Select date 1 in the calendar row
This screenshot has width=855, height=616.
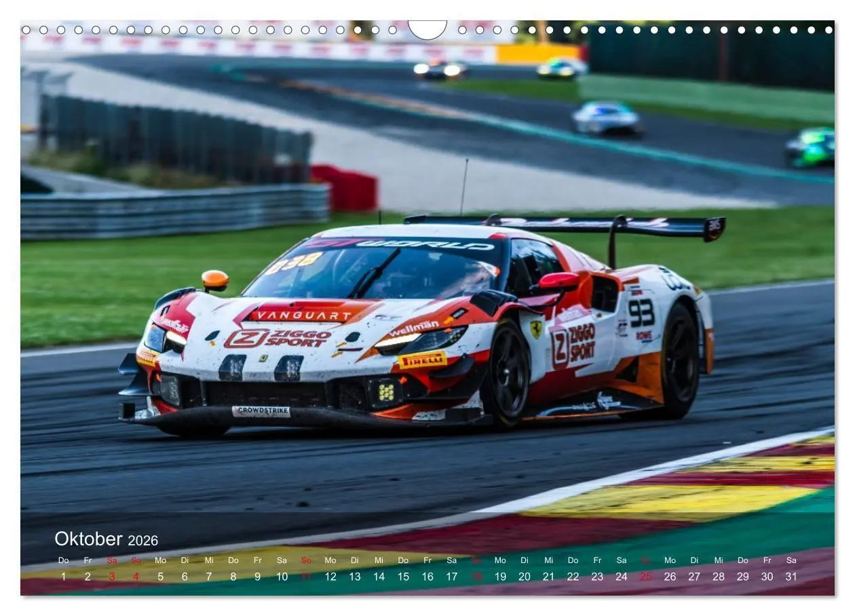pyautogui.click(x=63, y=577)
